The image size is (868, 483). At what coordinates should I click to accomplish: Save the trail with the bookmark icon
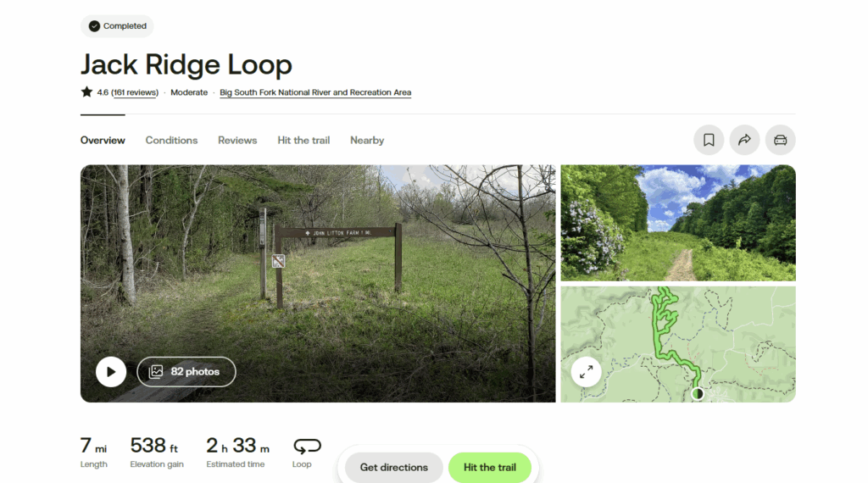[709, 140]
